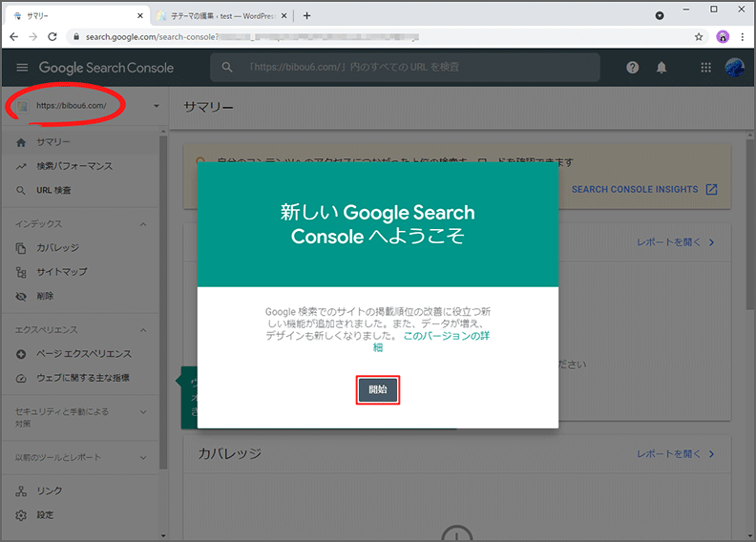Click the search magnifier in URL inspection bar
The image size is (756, 542).
227,68
